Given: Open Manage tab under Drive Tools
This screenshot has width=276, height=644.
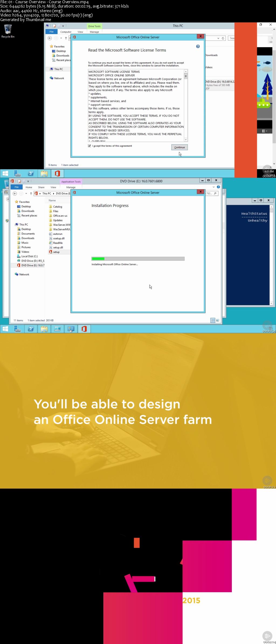Looking at the screenshot, I should (94, 32).
